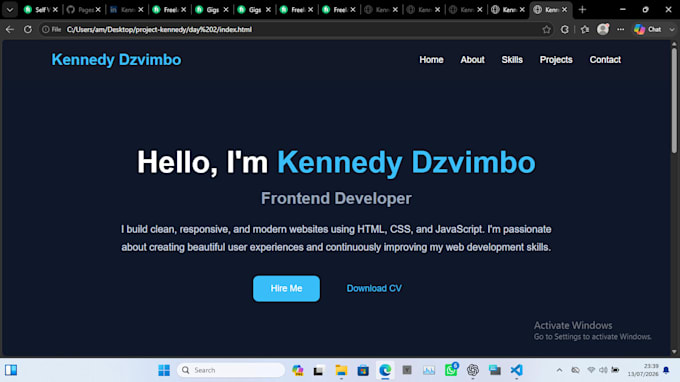Open File Explorer from the taskbar
The width and height of the screenshot is (680, 382).
[341, 370]
